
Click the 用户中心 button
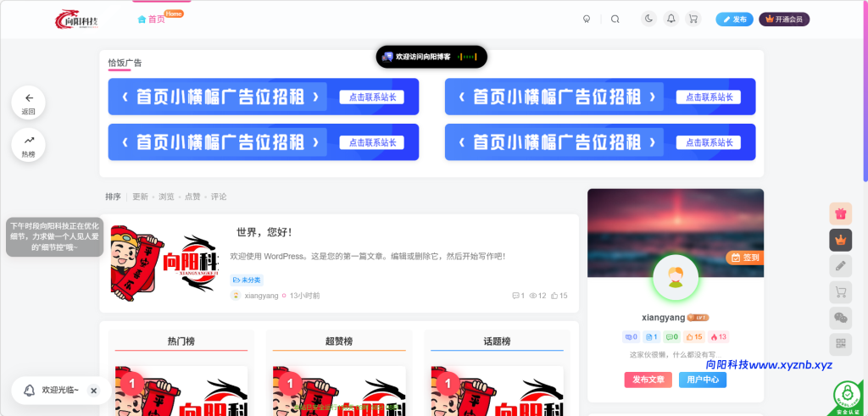pyautogui.click(x=703, y=380)
